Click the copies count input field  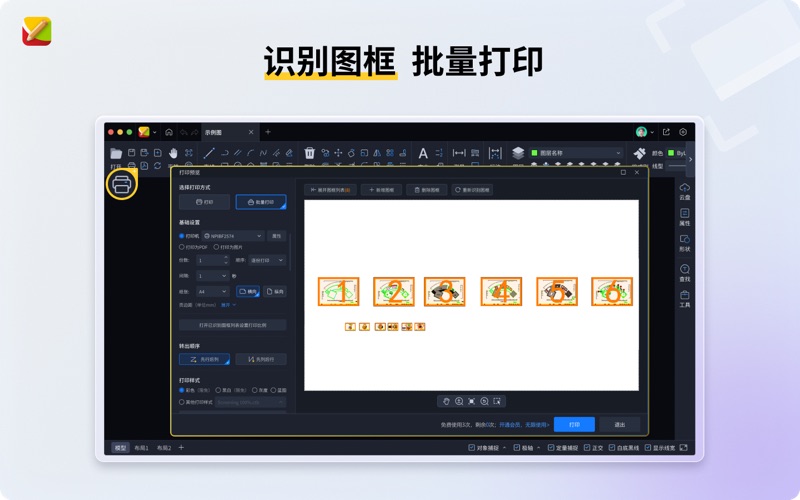213,260
